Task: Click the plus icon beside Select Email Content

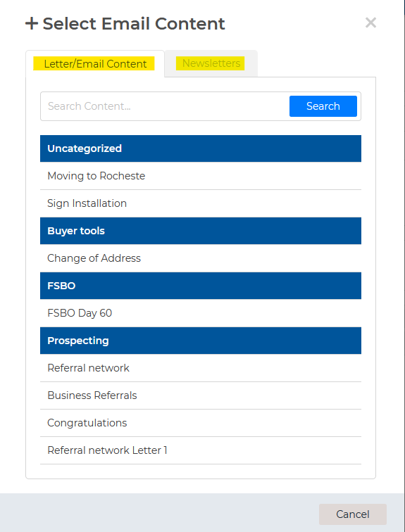Action: coord(32,24)
